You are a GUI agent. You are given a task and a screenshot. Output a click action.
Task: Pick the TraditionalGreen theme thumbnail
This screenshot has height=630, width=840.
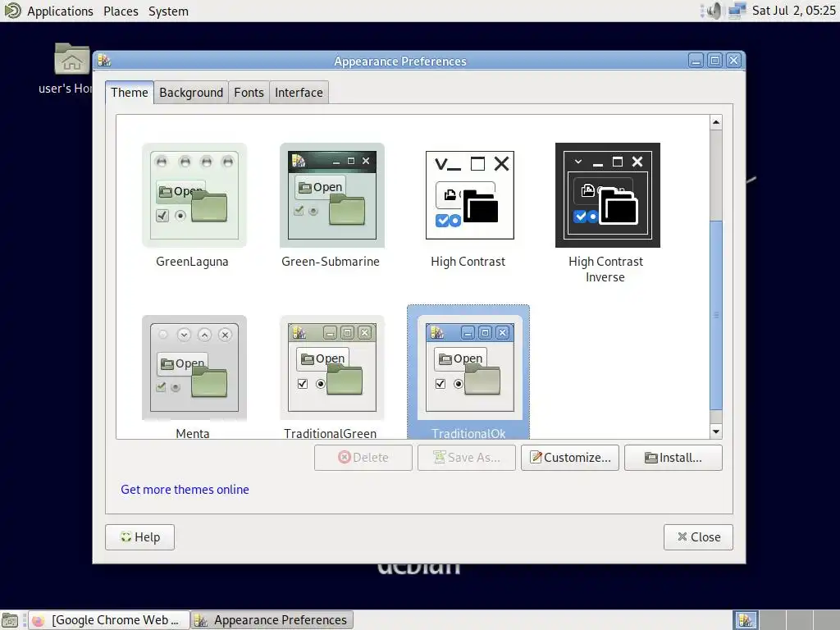pyautogui.click(x=331, y=367)
